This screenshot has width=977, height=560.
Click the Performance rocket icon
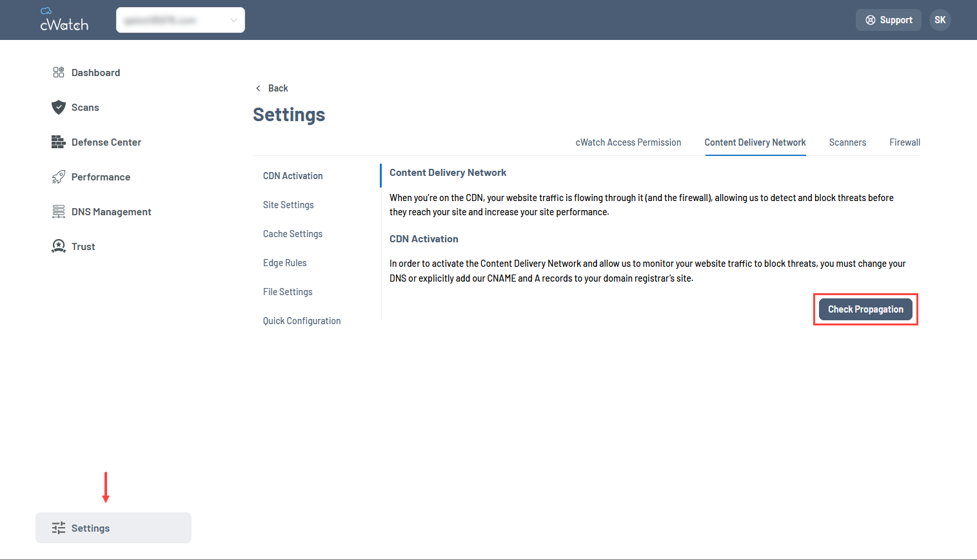coord(59,177)
